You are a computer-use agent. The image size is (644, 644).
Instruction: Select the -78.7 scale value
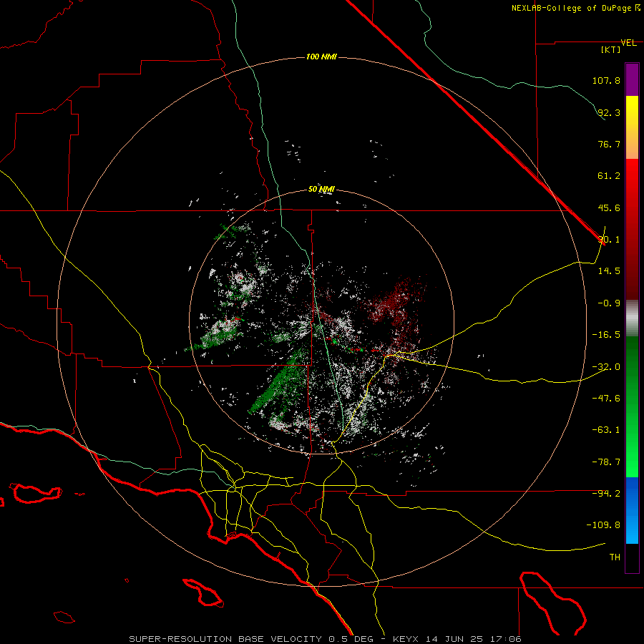click(606, 462)
